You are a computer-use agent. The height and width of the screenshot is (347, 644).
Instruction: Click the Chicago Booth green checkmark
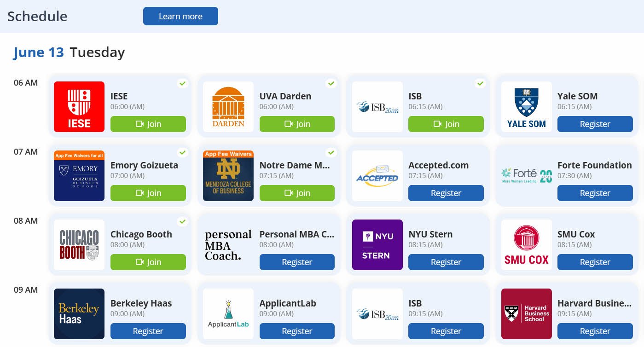click(x=183, y=221)
